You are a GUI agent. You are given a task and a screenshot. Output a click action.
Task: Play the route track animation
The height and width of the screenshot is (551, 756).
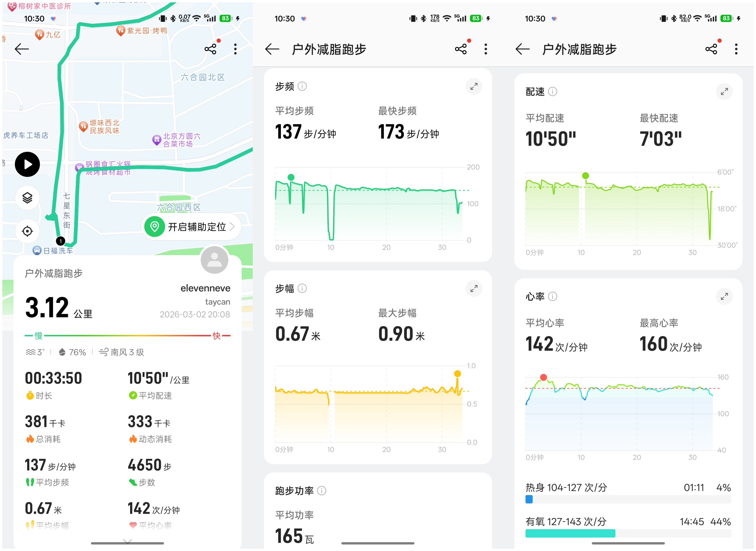pos(27,164)
